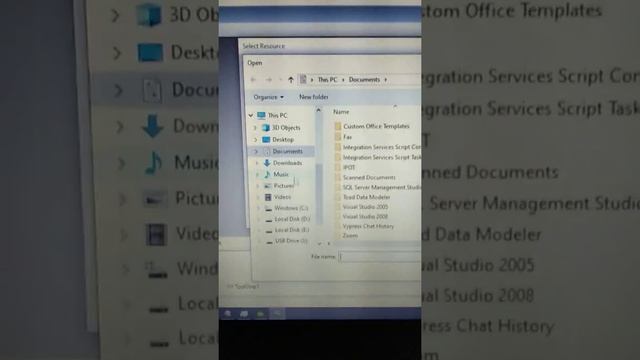The image size is (640, 360).
Task: Click the This PC computer icon in tree
Action: (x=261, y=116)
